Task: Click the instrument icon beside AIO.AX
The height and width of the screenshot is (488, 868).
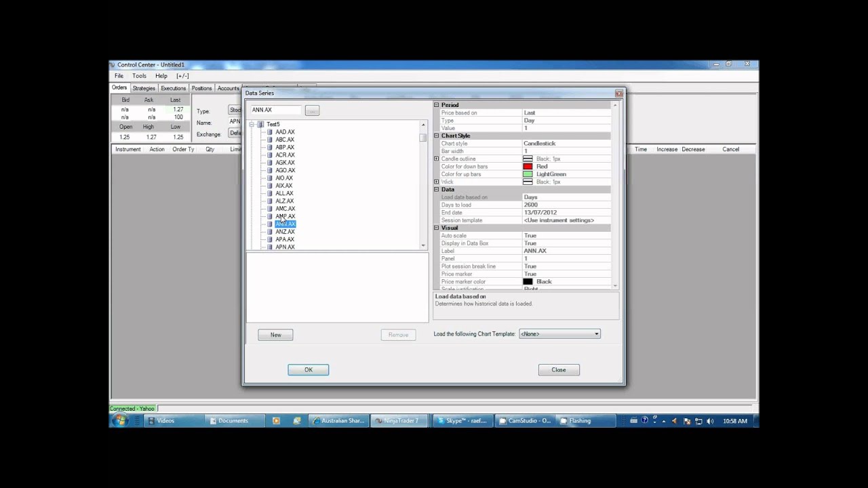Action: click(270, 178)
